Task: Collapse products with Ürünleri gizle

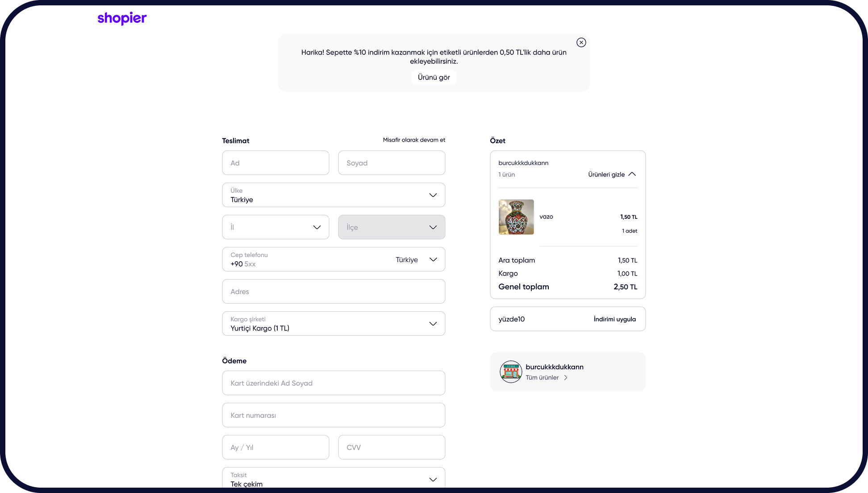Action: (x=612, y=175)
